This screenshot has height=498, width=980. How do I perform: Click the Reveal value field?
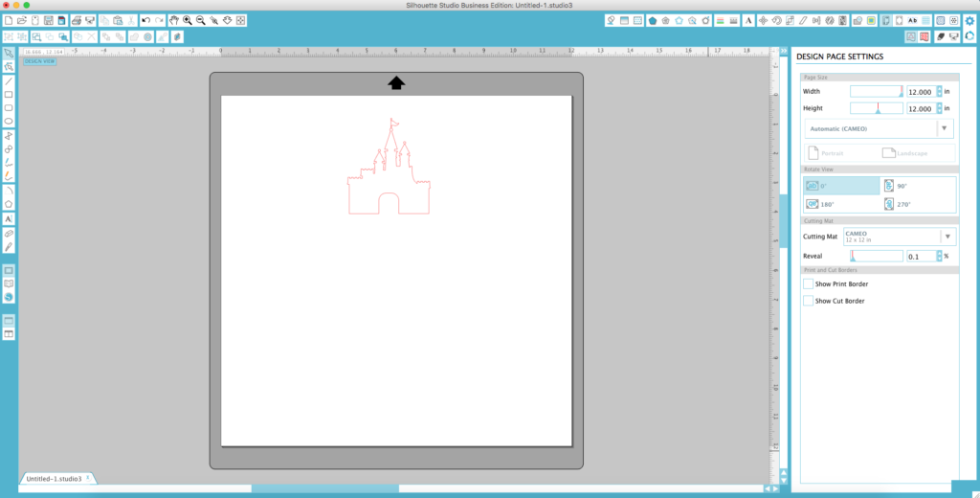tap(922, 257)
